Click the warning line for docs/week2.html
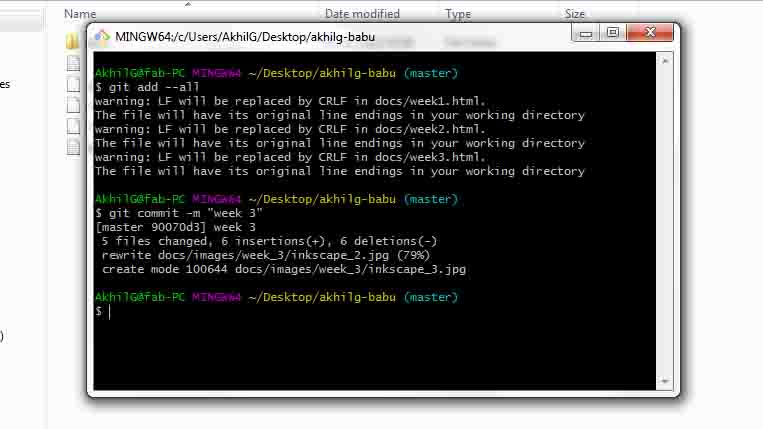The image size is (763, 429). coord(291,129)
